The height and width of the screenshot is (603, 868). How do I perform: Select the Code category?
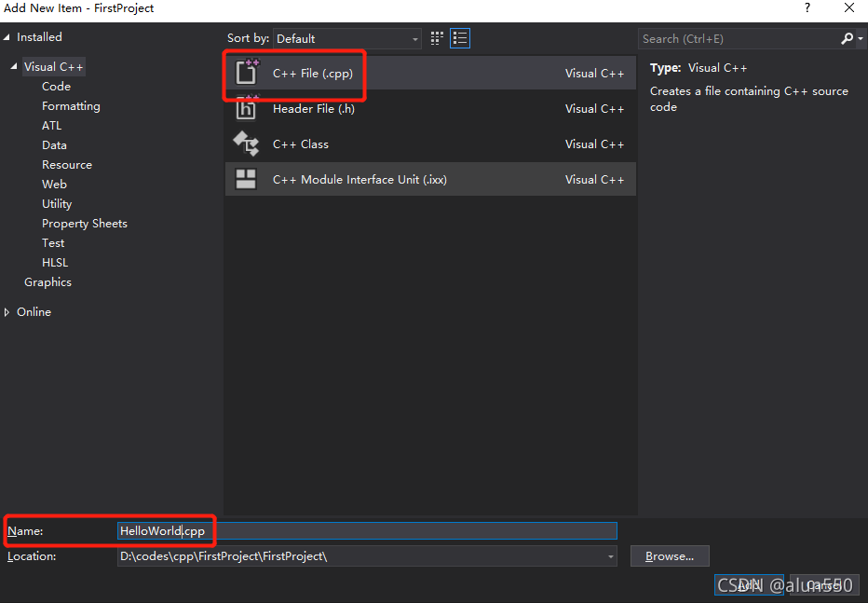pos(57,87)
